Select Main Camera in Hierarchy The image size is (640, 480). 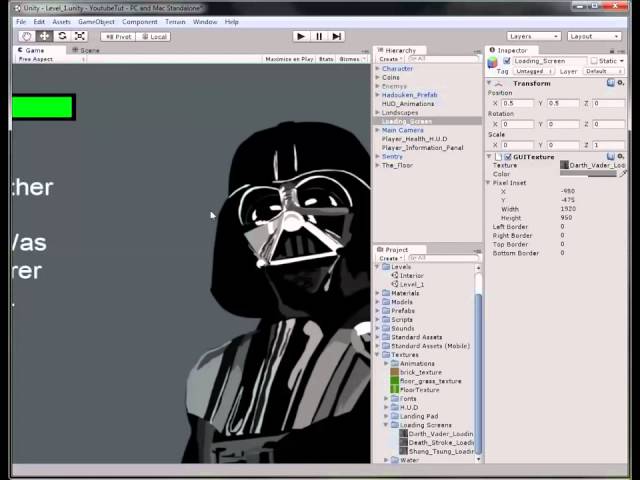pos(402,130)
